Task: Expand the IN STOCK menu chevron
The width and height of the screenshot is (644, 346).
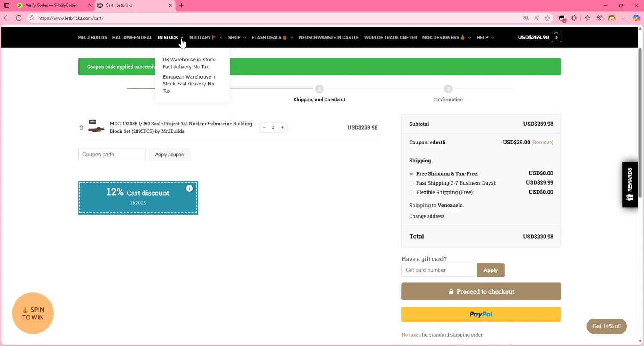Action: point(182,38)
